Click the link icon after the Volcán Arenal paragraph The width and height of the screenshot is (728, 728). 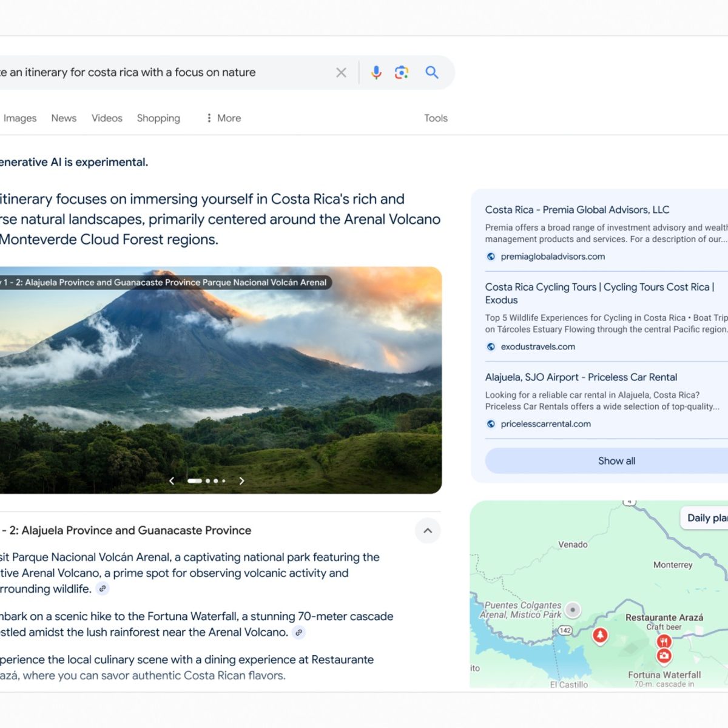(103, 588)
